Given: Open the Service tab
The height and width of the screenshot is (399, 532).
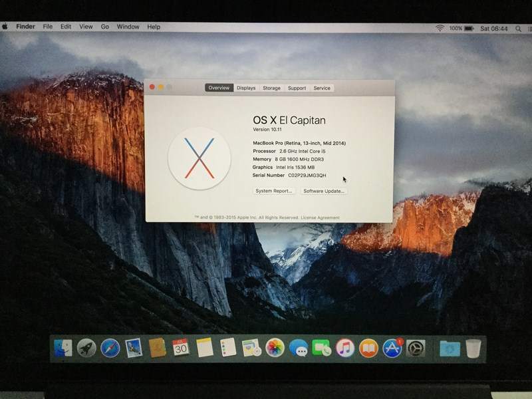Looking at the screenshot, I should click(322, 88).
